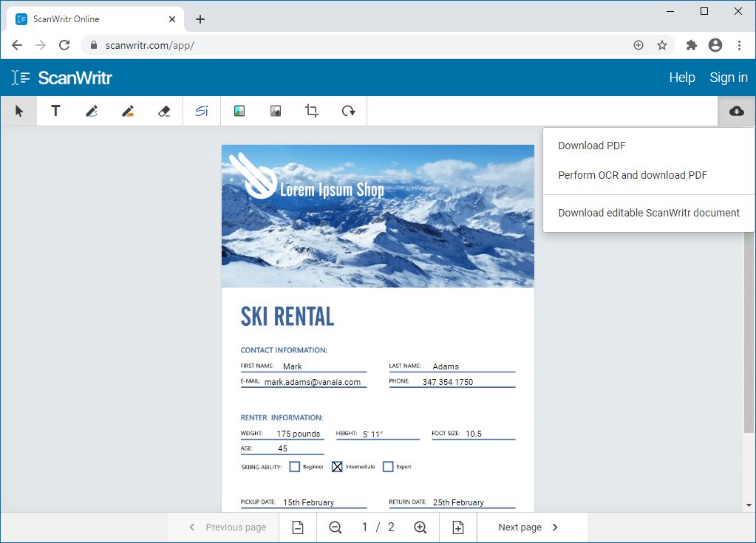Image resolution: width=756 pixels, height=543 pixels.
Task: Zoom in on the document
Action: point(420,527)
